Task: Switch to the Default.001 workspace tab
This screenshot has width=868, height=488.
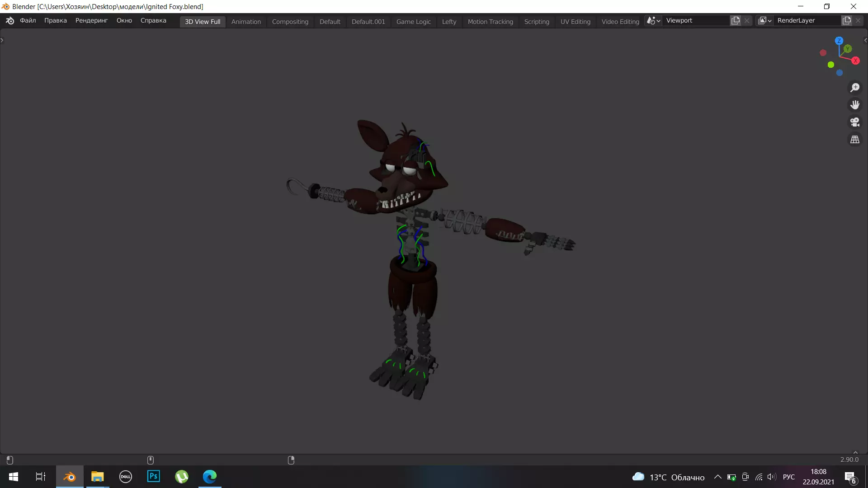Action: tap(368, 22)
